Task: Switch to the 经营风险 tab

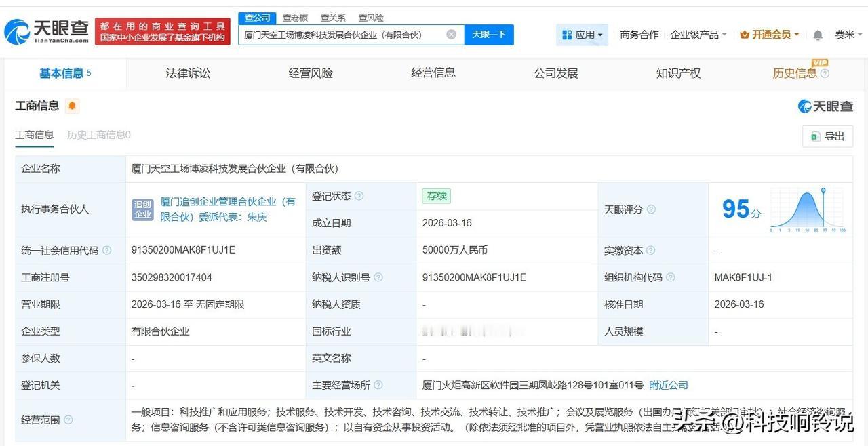Action: [x=311, y=73]
